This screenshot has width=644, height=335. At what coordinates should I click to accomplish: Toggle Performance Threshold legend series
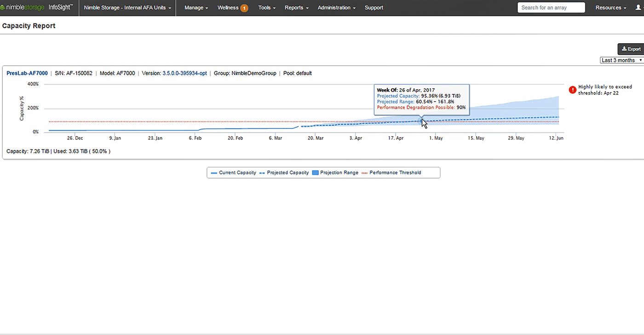[x=391, y=173]
